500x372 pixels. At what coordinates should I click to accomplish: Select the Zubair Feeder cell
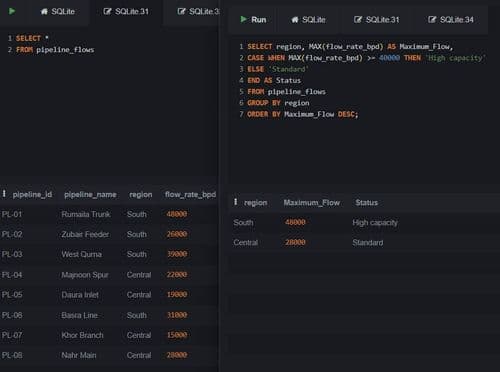85,234
